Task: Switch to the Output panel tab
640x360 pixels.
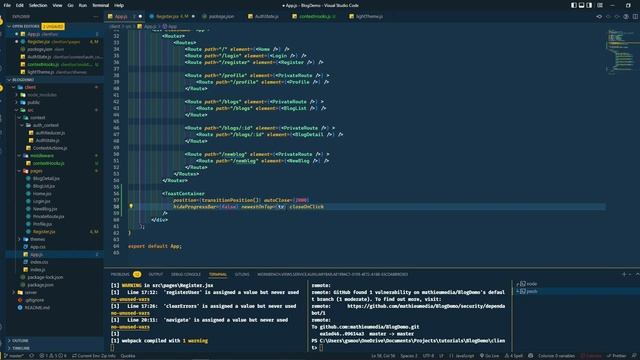Action: click(x=156, y=274)
